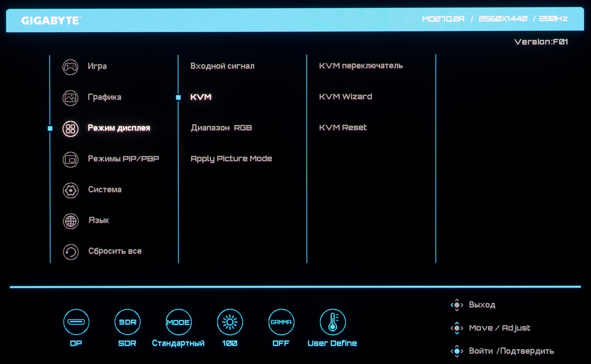
Task: Choose Apply Picture Mode option
Action: pyautogui.click(x=231, y=159)
